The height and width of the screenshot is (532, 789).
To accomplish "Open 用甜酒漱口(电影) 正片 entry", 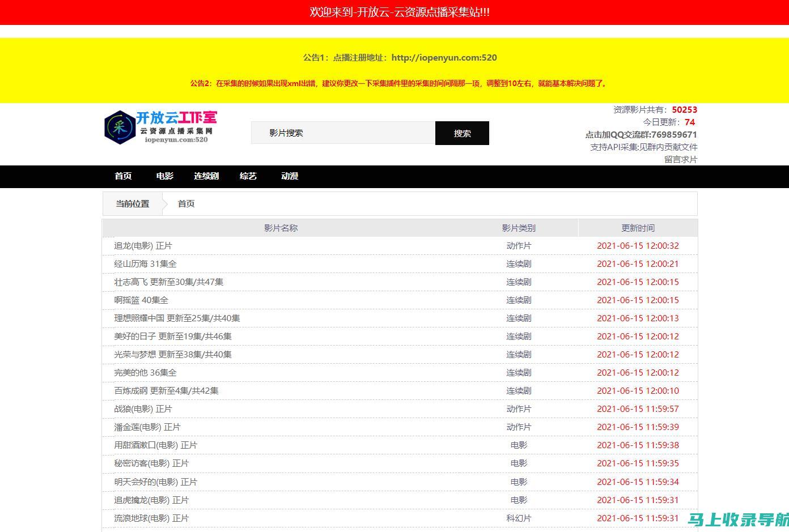I will point(155,445).
